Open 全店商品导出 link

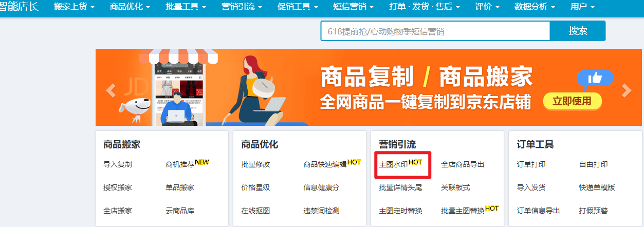click(x=463, y=164)
